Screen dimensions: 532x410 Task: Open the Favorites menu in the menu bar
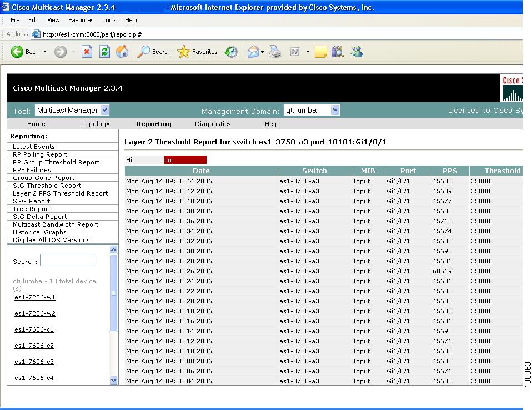(x=81, y=20)
